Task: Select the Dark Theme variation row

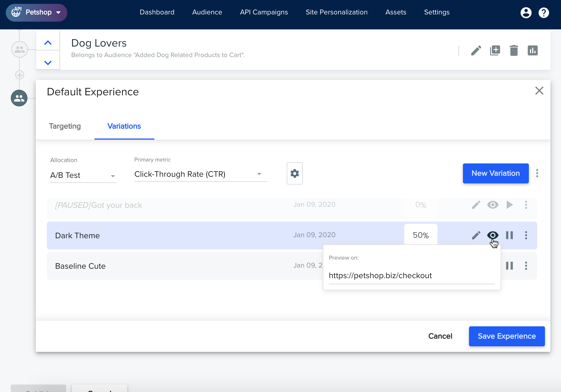Action: (292, 235)
